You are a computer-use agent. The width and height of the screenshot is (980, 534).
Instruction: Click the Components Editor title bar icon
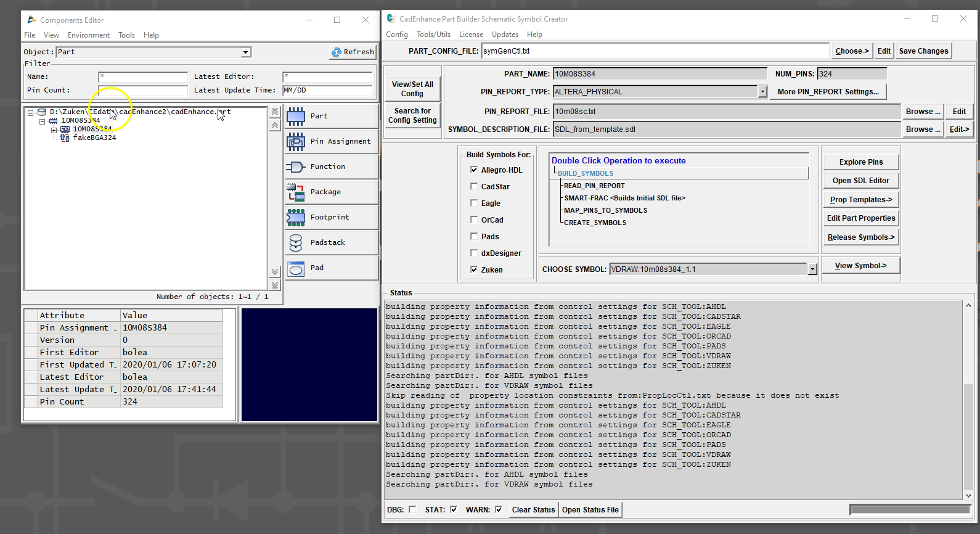click(x=31, y=20)
